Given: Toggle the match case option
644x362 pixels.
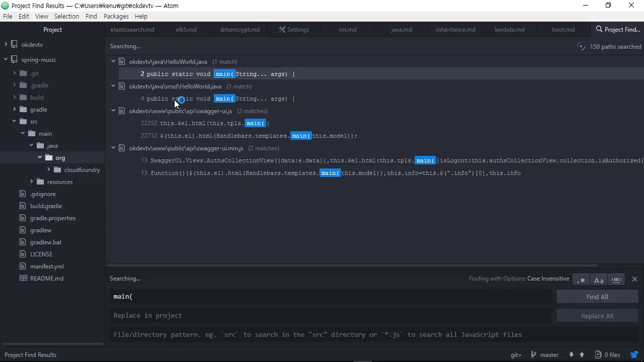Looking at the screenshot, I should (599, 280).
